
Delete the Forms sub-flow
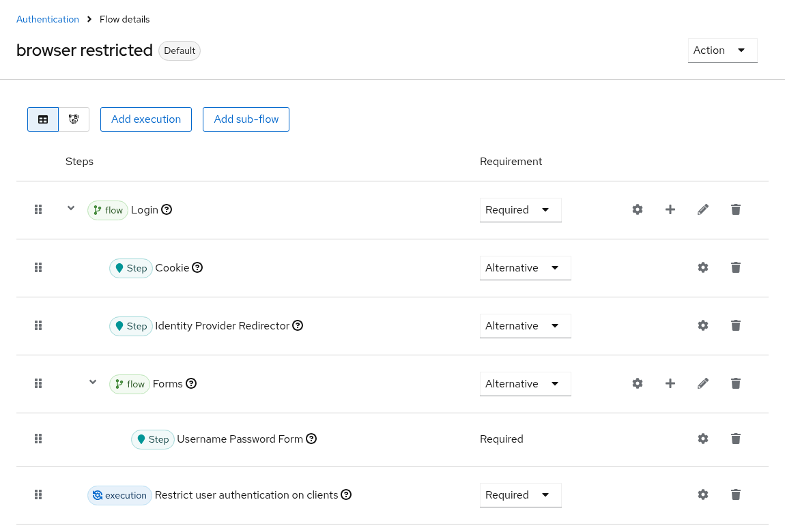pos(736,383)
